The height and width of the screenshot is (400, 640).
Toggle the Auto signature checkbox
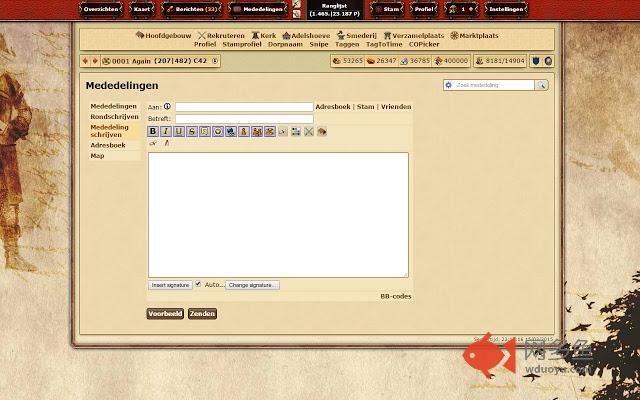pos(198,284)
